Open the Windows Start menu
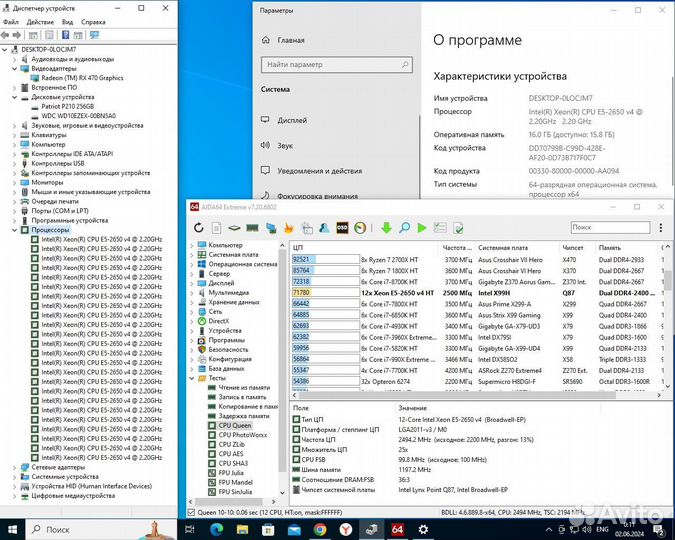The height and width of the screenshot is (540, 675). pos(12,529)
